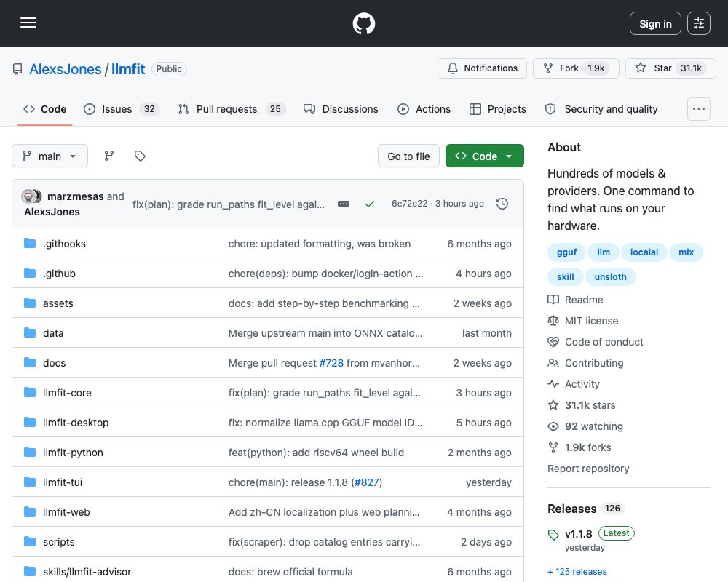Open commit history clock icon
Screen dimensions: 728x582
[x=502, y=204]
